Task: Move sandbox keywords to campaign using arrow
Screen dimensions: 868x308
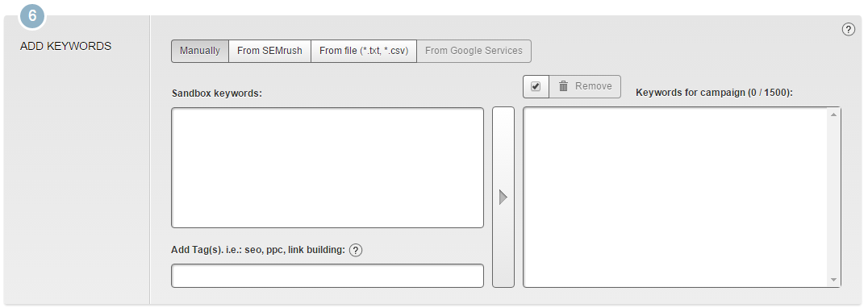Action: [x=503, y=197]
